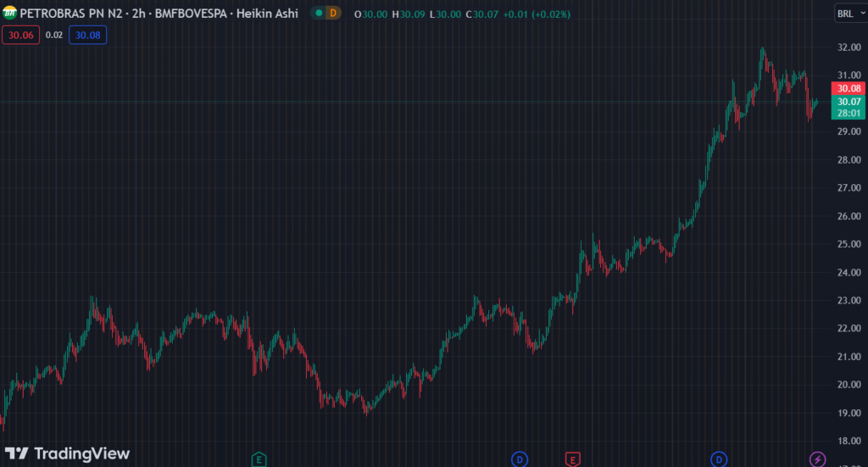Click the red 30.08 price axis label
The image size is (868, 467).
coord(848,88)
